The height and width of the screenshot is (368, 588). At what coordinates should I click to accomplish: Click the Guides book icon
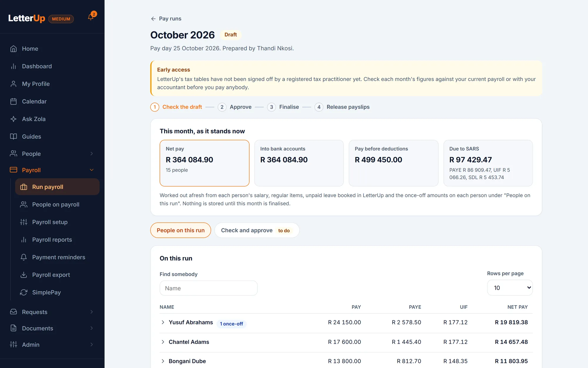coord(14,137)
